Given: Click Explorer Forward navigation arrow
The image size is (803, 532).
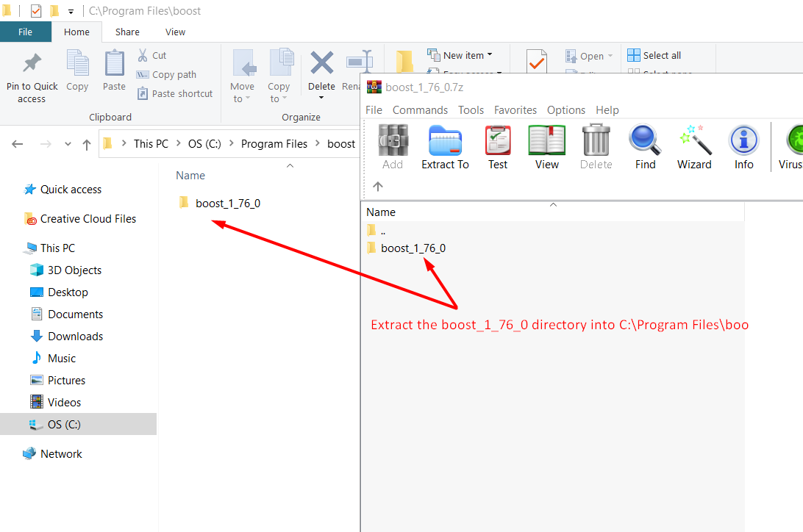Looking at the screenshot, I should (x=46, y=144).
